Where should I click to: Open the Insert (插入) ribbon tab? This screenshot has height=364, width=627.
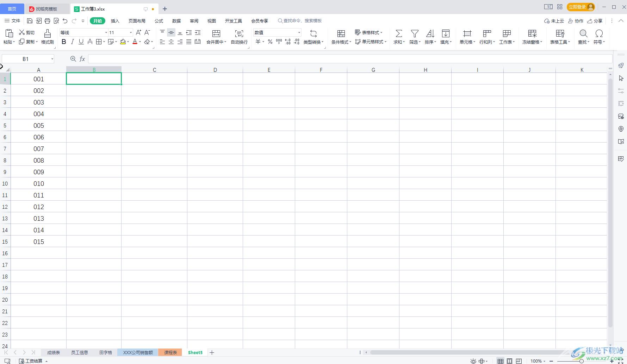[x=115, y=21]
